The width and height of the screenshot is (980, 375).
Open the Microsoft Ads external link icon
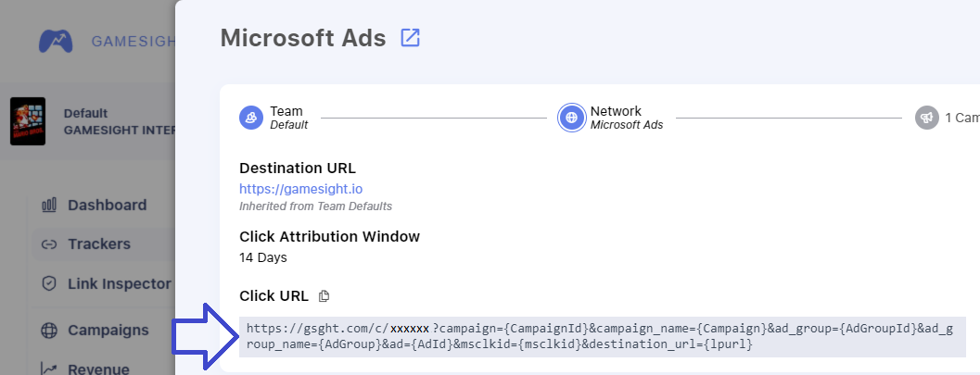(x=410, y=38)
